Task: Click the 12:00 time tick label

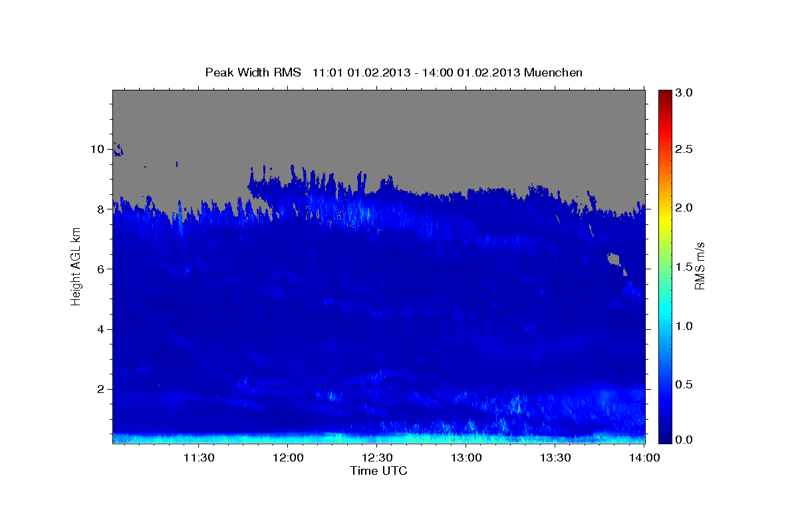Action: tap(287, 458)
